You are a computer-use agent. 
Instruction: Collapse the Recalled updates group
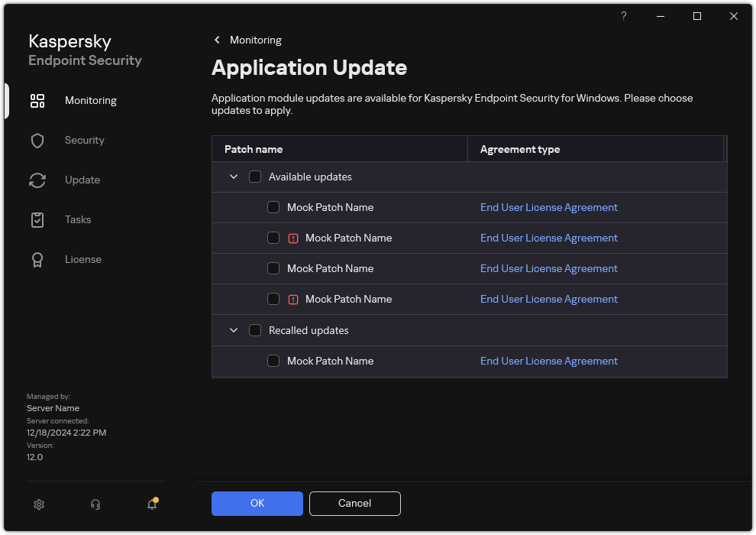click(234, 330)
